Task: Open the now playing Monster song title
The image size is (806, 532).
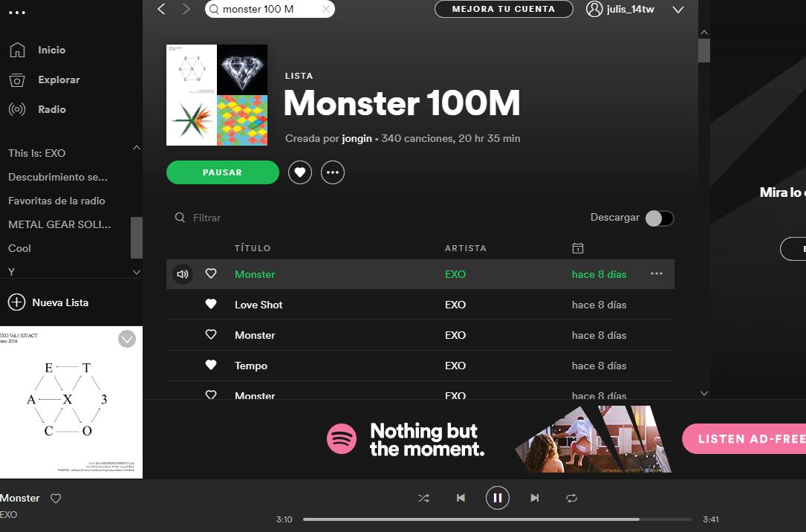Action: 19,498
